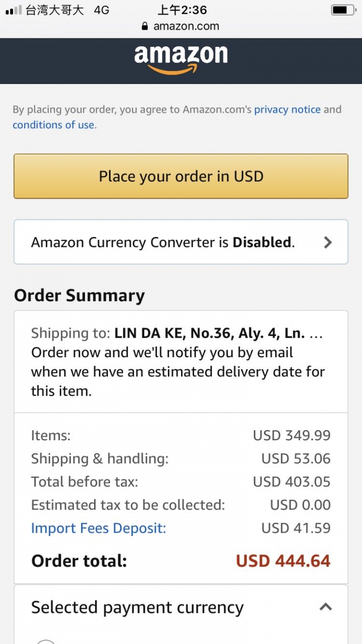The width and height of the screenshot is (362, 644).
Task: Tap the lock icon beside amazon.com
Action: pos(145,26)
